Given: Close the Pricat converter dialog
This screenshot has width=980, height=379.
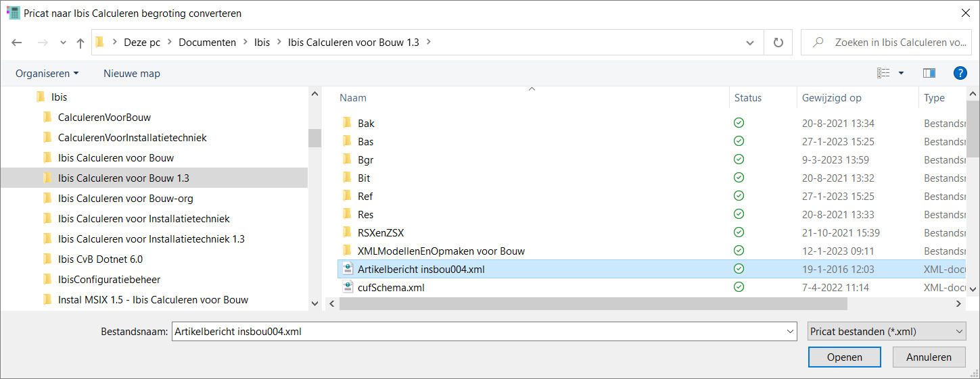Looking at the screenshot, I should tap(964, 13).
